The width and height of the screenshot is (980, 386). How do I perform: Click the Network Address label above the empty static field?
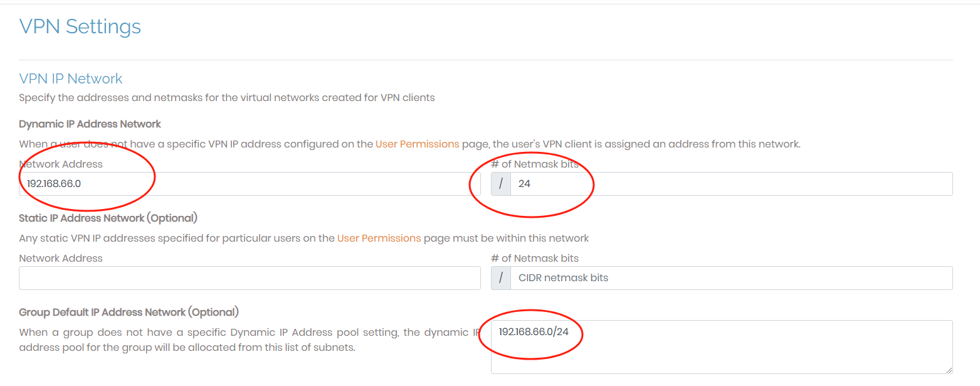pos(61,258)
